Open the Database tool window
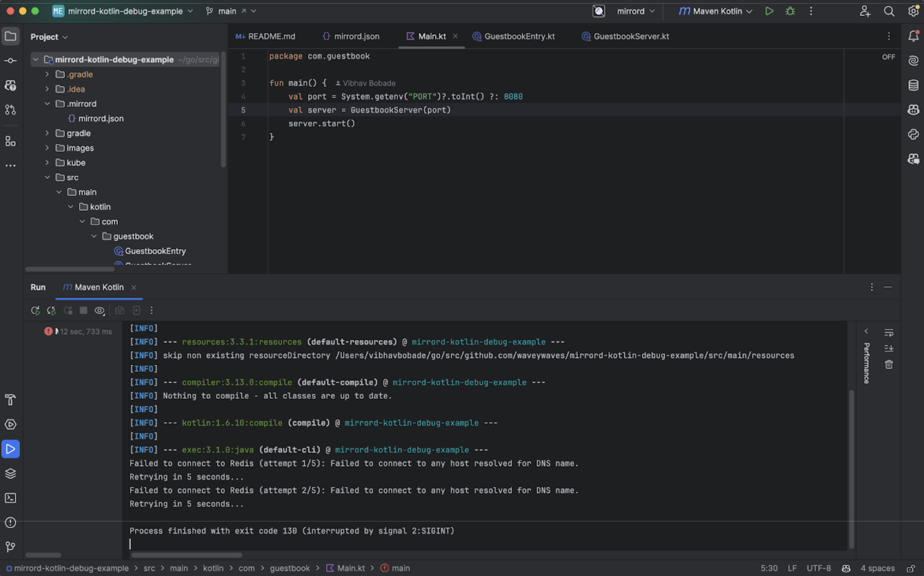924x576 pixels. point(913,85)
